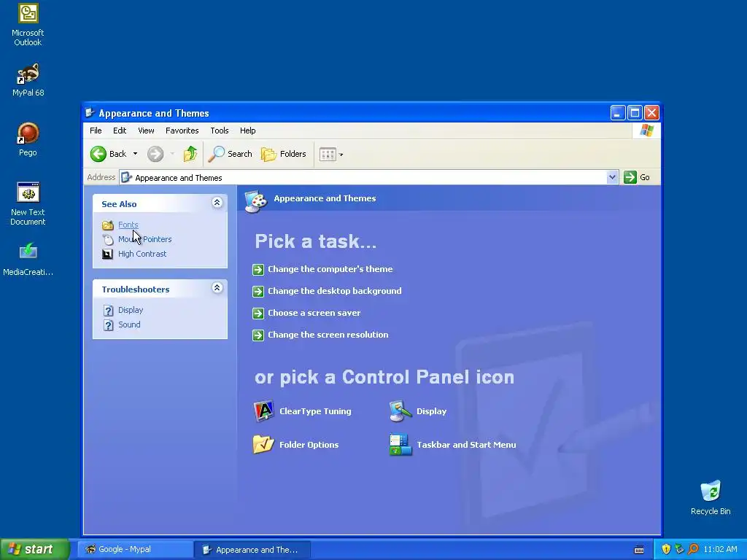This screenshot has width=747, height=560.
Task: Open the Back button history dropdown arrow
Action: [135, 154]
